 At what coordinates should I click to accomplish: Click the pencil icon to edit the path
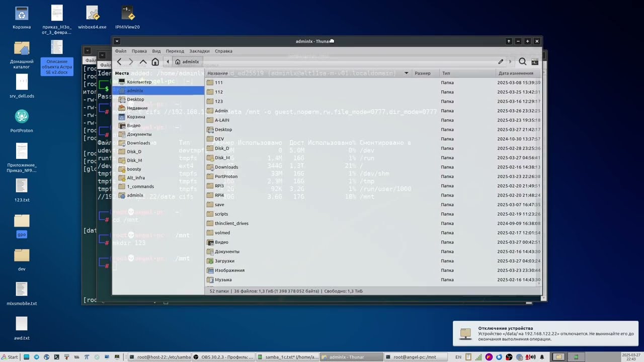tap(501, 62)
